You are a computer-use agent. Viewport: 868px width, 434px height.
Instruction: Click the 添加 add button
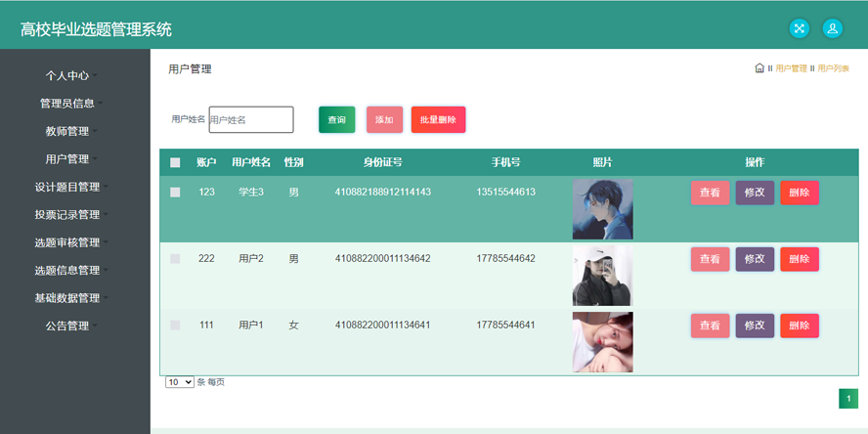tap(384, 119)
